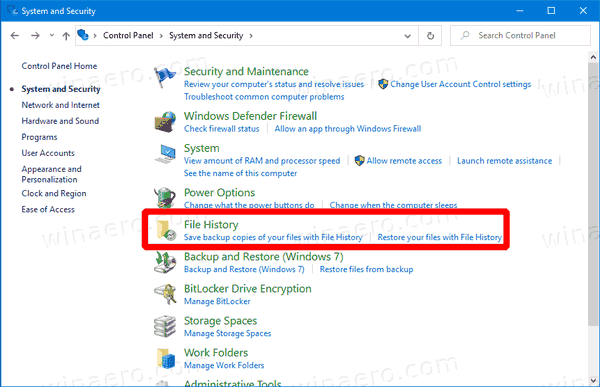Open the BitLocker Drive Encryption heading
Image resolution: width=600 pixels, height=387 pixels.
248,289
